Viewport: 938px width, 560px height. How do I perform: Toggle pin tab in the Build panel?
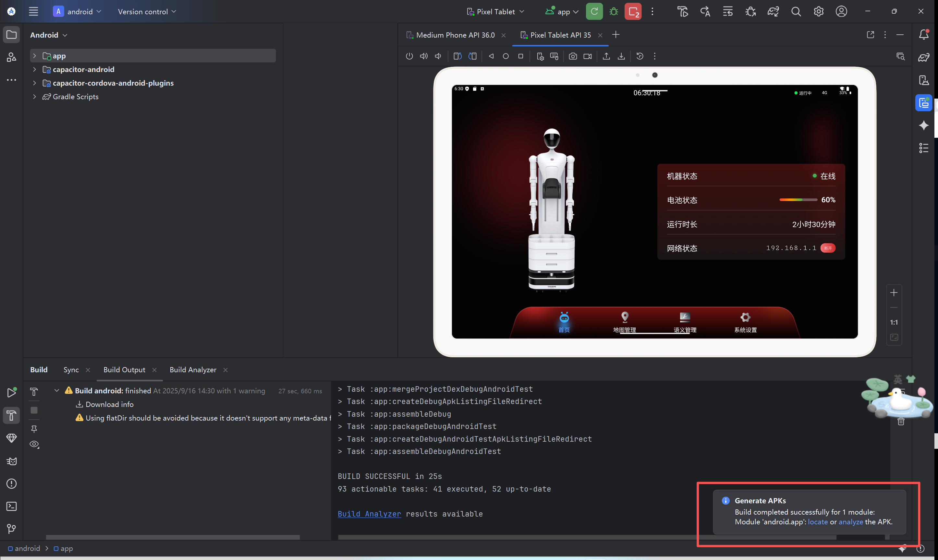(34, 429)
